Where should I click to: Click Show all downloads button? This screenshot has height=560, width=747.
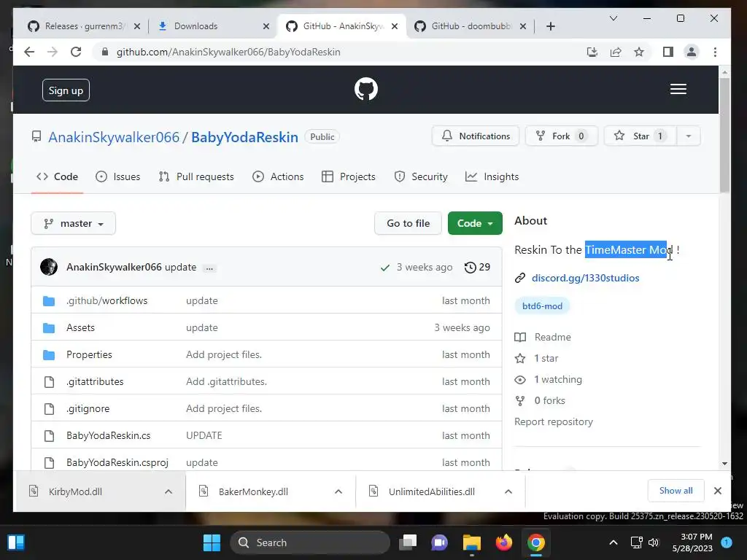[x=676, y=491]
